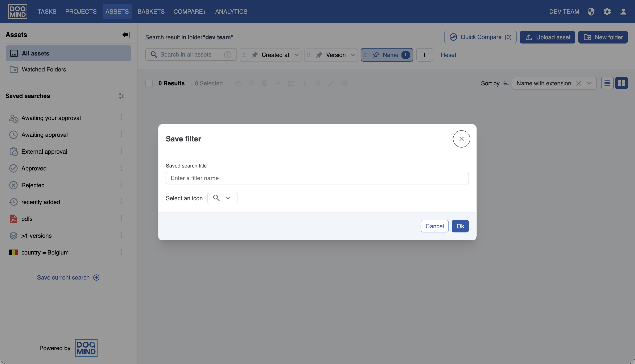This screenshot has height=364, width=635.
Task: Open the Name filter chip
Action: pyautogui.click(x=387, y=55)
